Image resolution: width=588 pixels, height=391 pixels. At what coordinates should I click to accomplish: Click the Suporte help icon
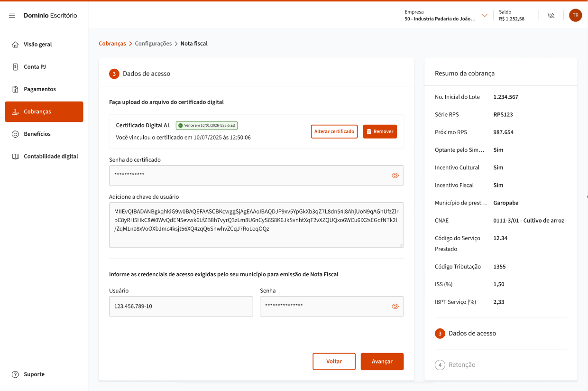pos(15,374)
